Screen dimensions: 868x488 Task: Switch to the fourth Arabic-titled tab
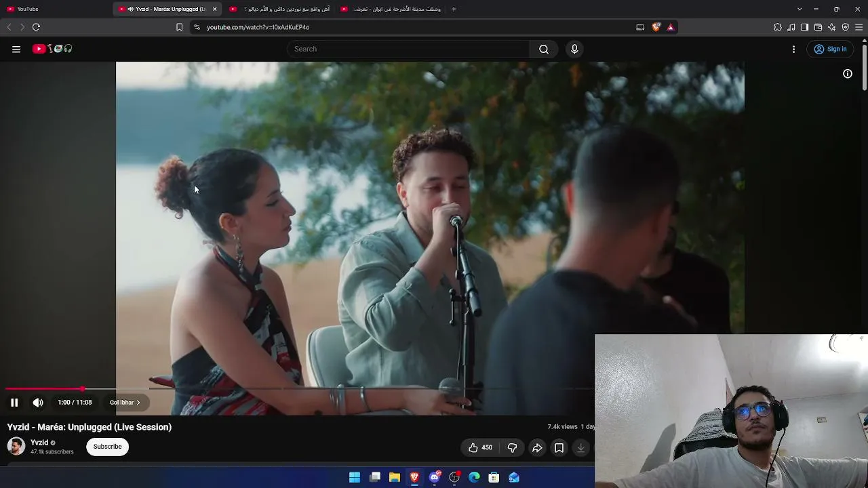point(391,9)
